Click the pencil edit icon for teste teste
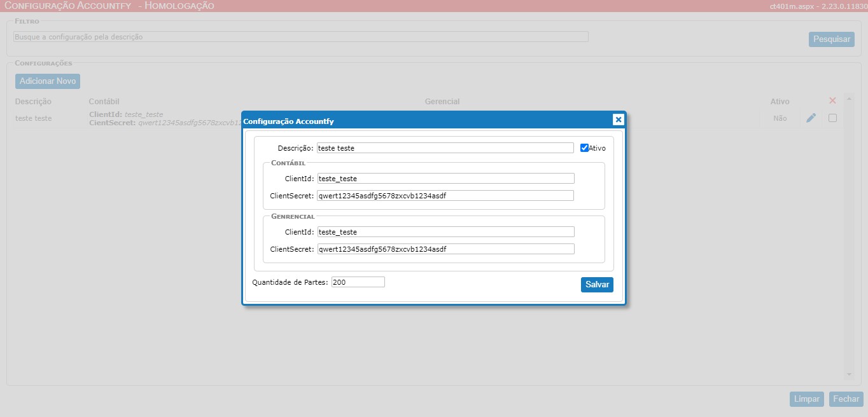The image size is (868, 417). coord(811,118)
